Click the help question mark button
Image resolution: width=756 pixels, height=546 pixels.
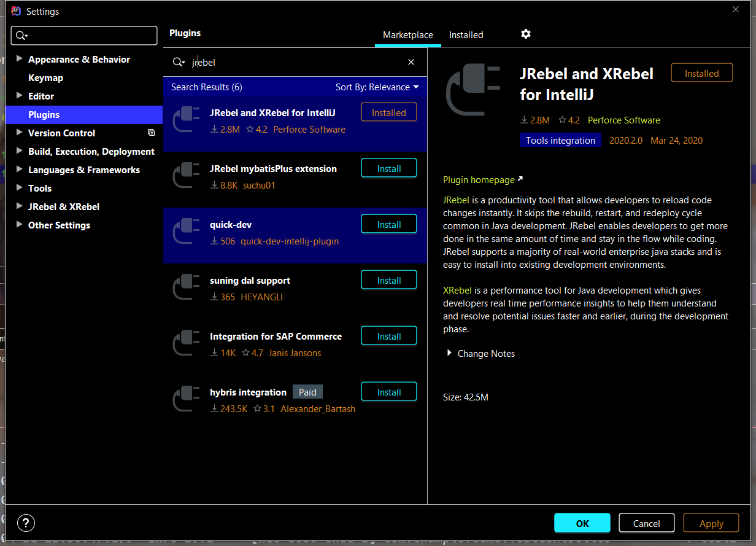click(x=26, y=523)
